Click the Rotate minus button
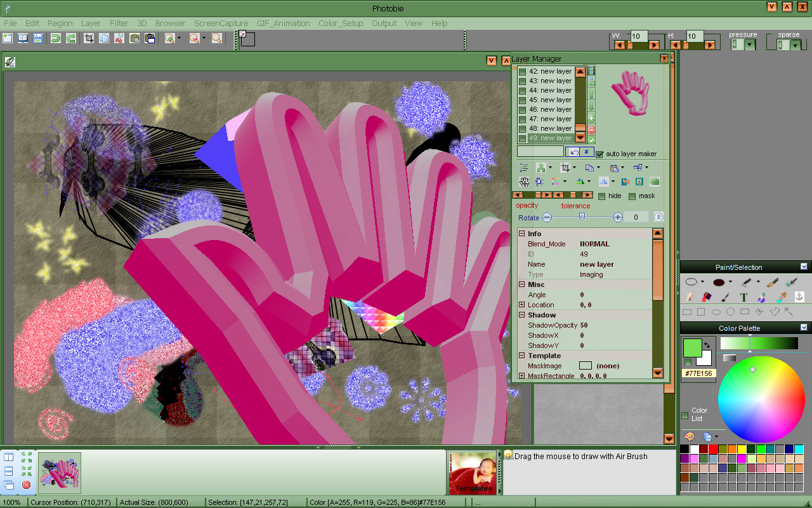Image resolution: width=812 pixels, height=508 pixels. pos(547,217)
